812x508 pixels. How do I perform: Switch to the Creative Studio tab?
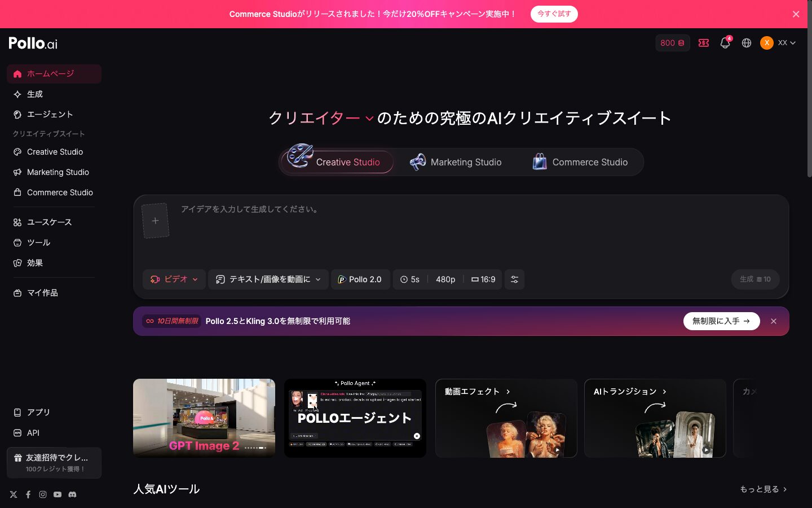pos(337,162)
